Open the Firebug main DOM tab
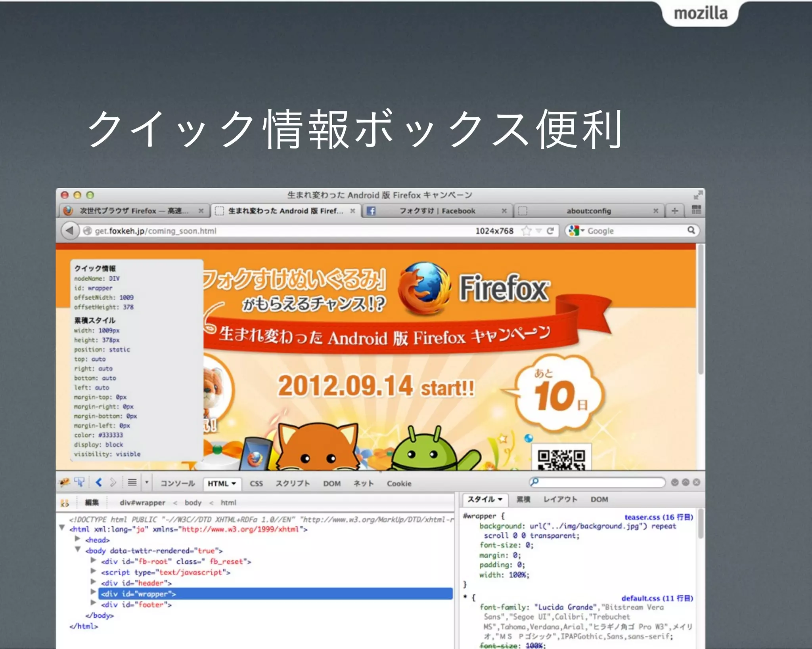Viewport: 812px width, 649px height. 332,483
